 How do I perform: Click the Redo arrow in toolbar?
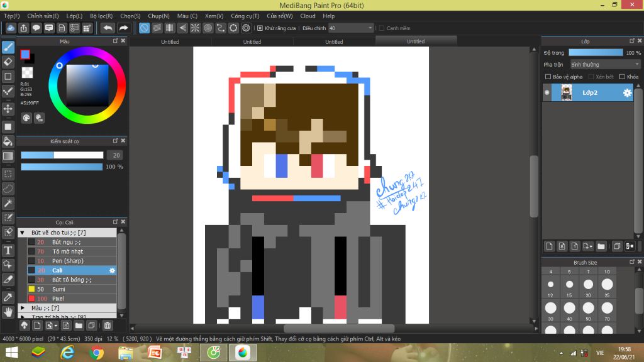(123, 28)
